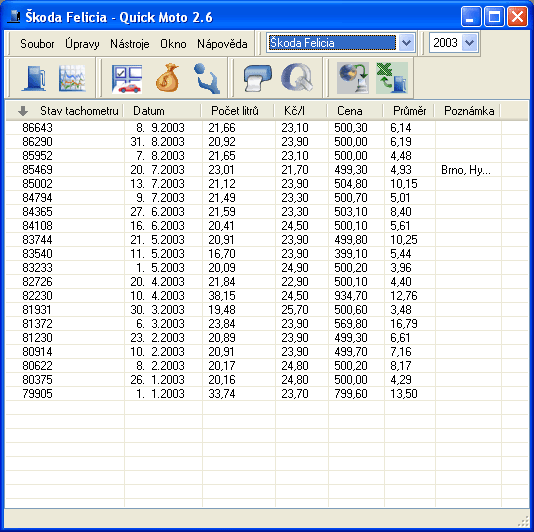Open the car checklist settings icon
Viewport: 534px width, 532px height.
tap(127, 79)
